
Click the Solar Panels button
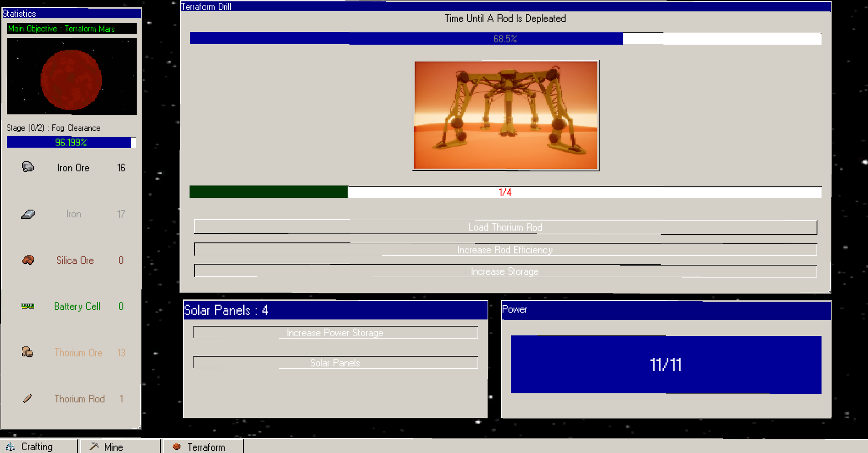coord(335,363)
